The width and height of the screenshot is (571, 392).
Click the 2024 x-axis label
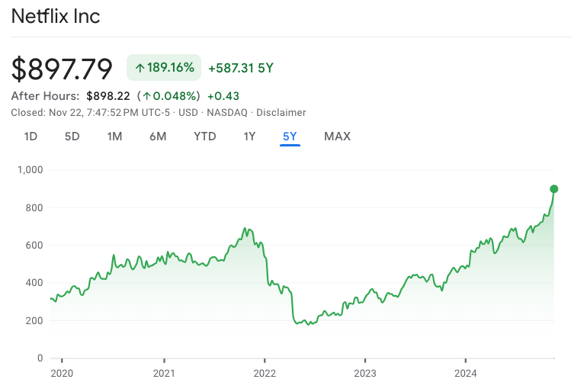click(x=466, y=374)
